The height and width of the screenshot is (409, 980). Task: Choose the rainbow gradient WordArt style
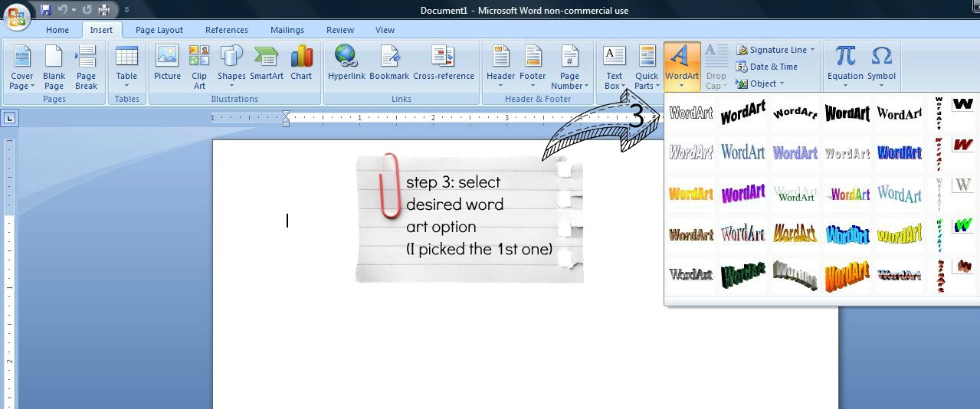coord(847,195)
